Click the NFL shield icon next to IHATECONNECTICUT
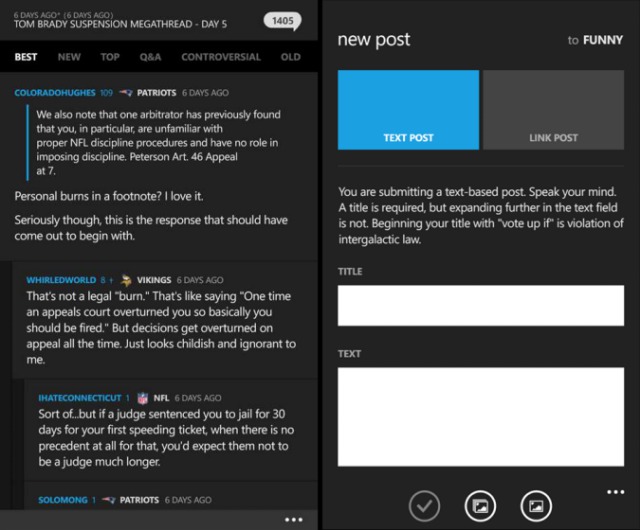This screenshot has width=640, height=530. click(142, 398)
